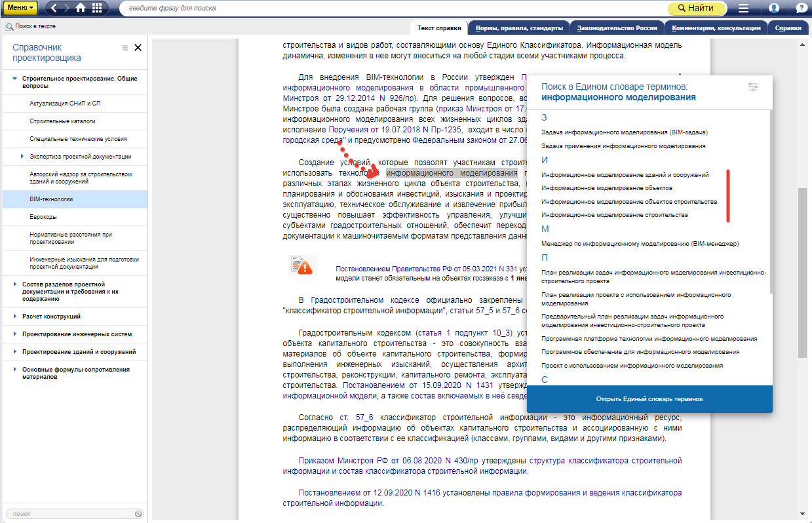Screen dimensions: 812x523
Task: Open the hamburger list icon near search
Action: pos(743,9)
